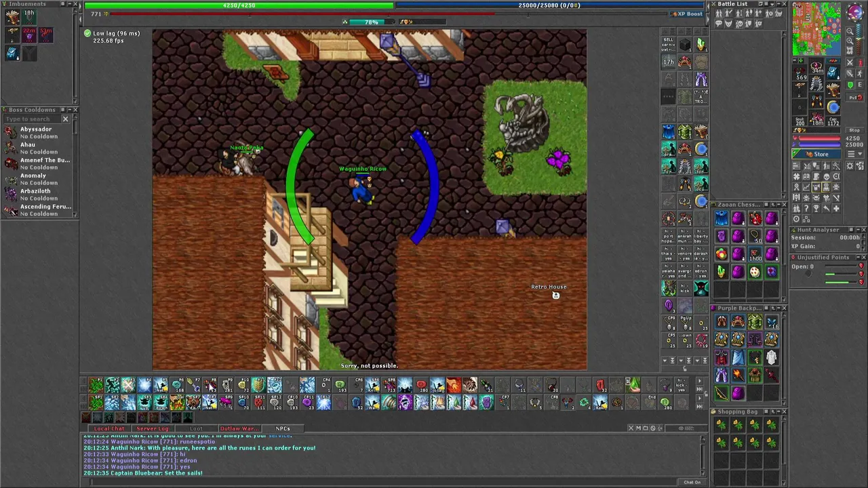Click the 18h imbuement item icon

[x=29, y=17]
